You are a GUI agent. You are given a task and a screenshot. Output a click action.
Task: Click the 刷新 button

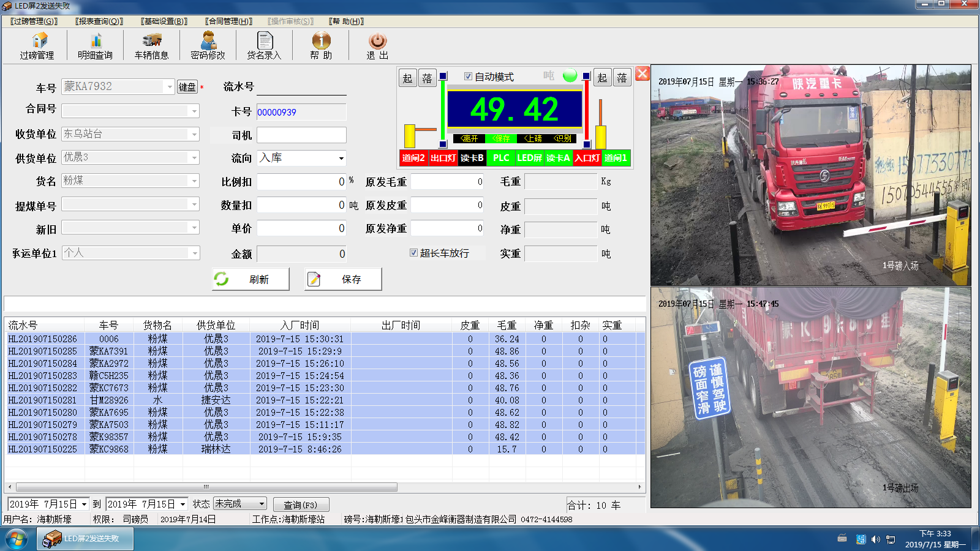pyautogui.click(x=251, y=279)
